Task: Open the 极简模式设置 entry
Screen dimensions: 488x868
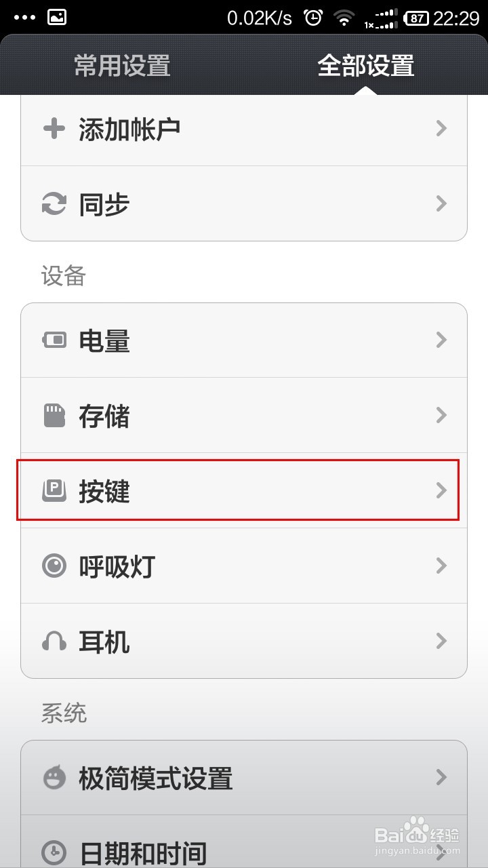Action: tap(244, 777)
